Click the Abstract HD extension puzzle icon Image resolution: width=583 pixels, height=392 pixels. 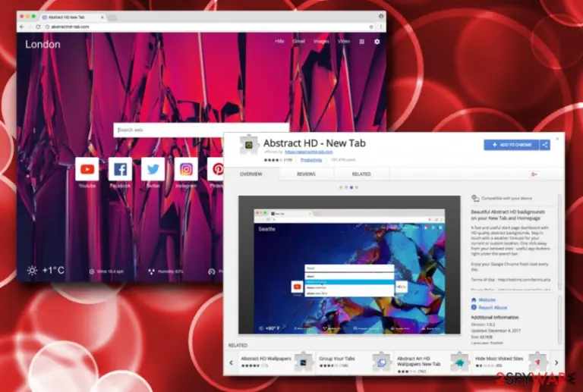click(249, 145)
